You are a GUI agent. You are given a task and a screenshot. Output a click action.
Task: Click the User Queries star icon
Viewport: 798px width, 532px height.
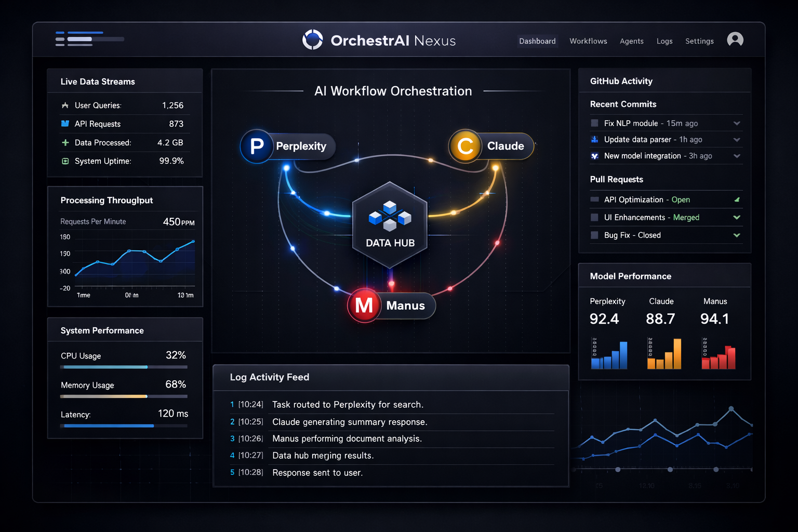65,105
